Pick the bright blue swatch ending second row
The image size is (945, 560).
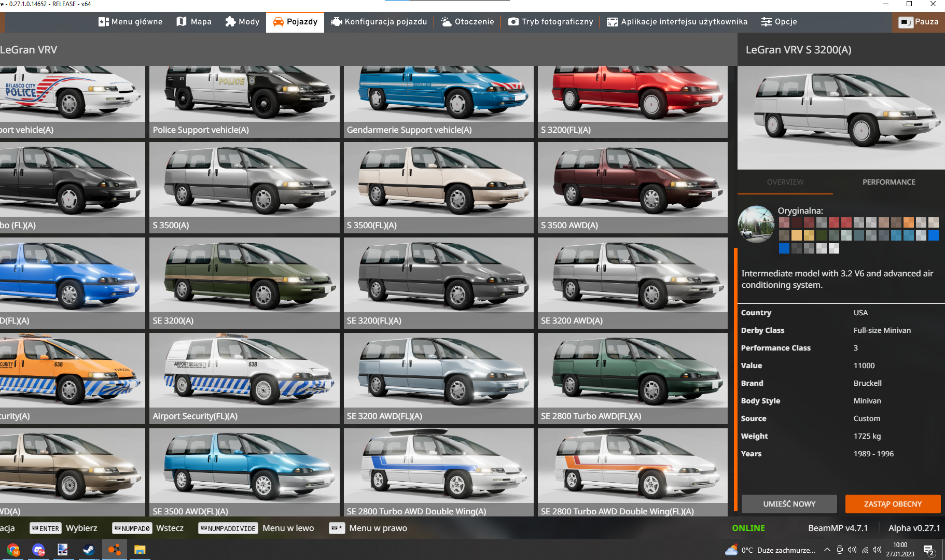934,235
